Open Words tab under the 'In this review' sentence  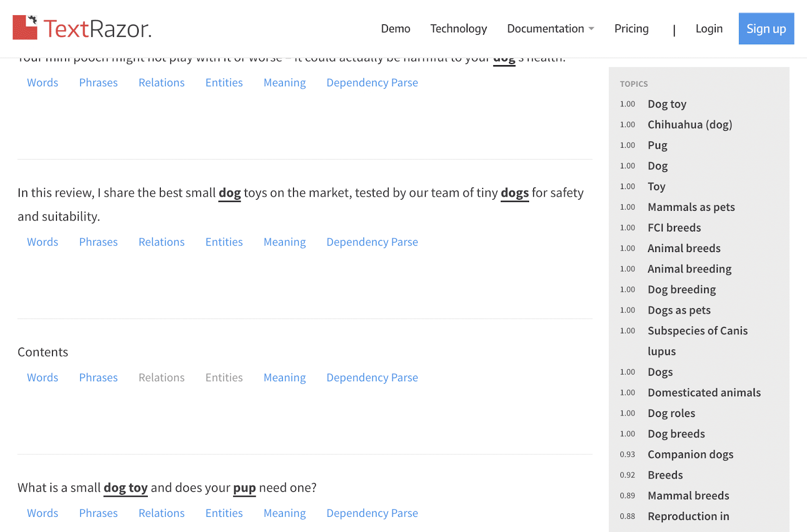pos(42,242)
